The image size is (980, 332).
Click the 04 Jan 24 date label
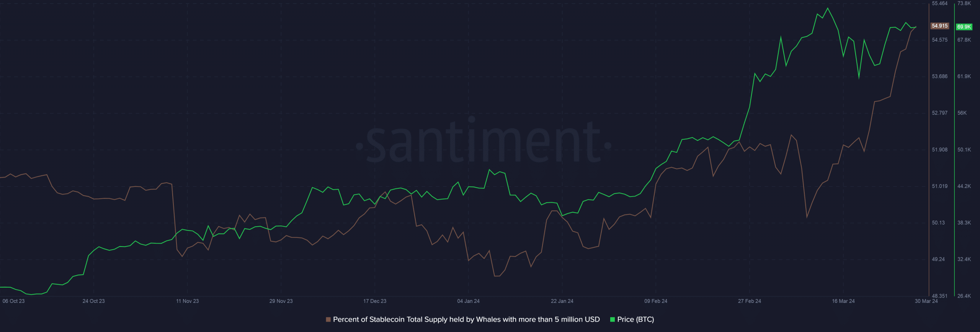tap(468, 301)
